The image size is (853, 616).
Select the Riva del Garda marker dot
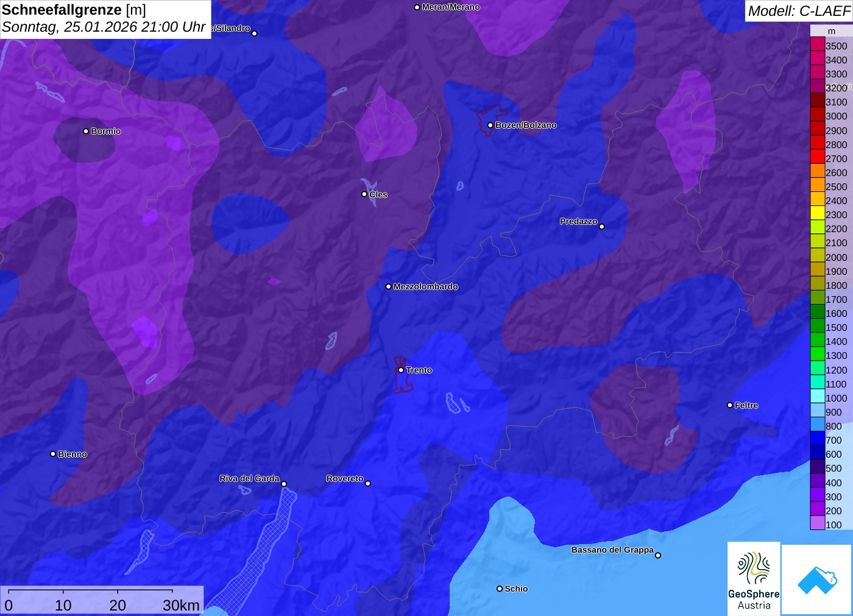(284, 484)
